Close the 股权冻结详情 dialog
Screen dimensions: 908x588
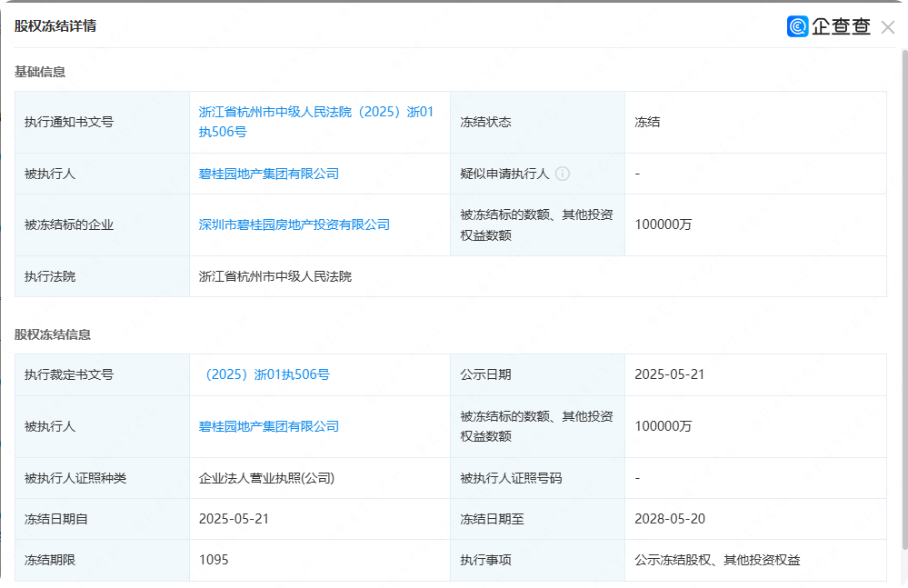[x=888, y=27]
